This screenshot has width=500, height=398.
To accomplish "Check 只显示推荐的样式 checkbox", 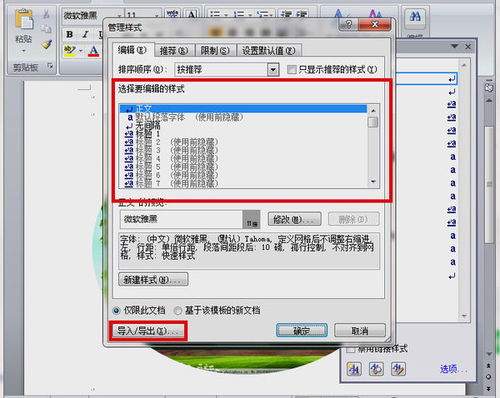I will point(292,69).
